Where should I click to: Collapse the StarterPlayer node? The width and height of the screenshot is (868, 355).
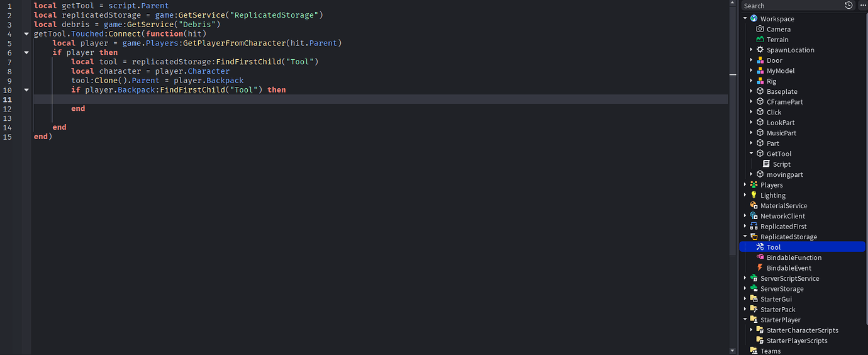coord(745,320)
